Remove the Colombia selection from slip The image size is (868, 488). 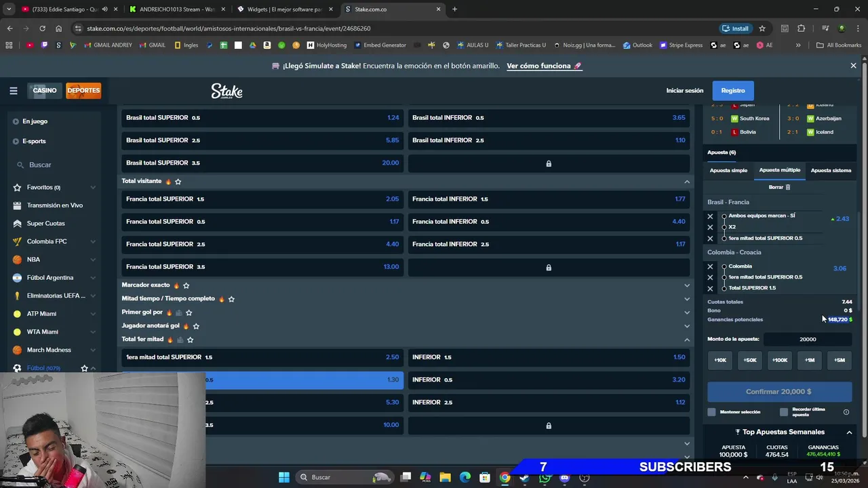pyautogui.click(x=710, y=267)
